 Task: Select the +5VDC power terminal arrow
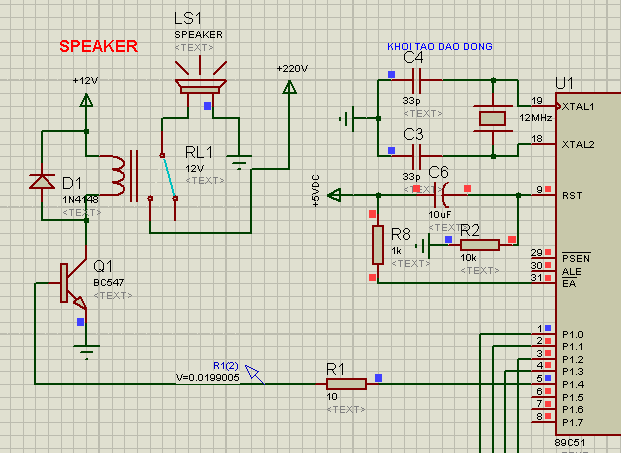coord(334,195)
